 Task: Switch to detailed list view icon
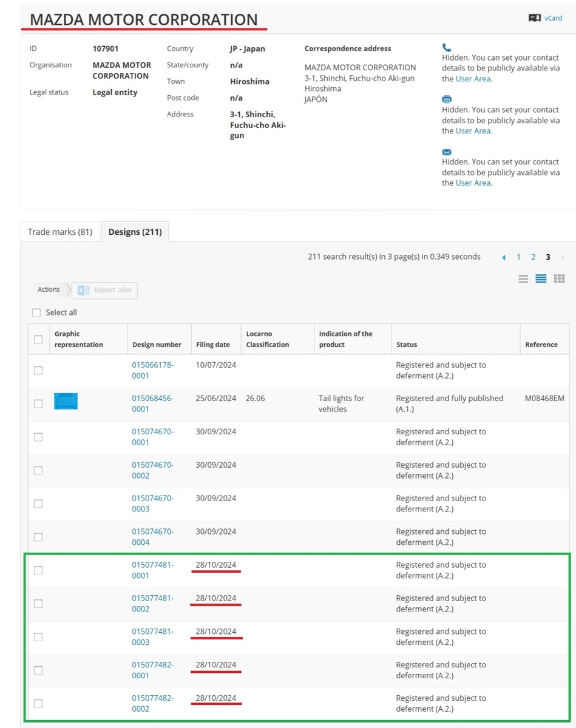click(541, 279)
